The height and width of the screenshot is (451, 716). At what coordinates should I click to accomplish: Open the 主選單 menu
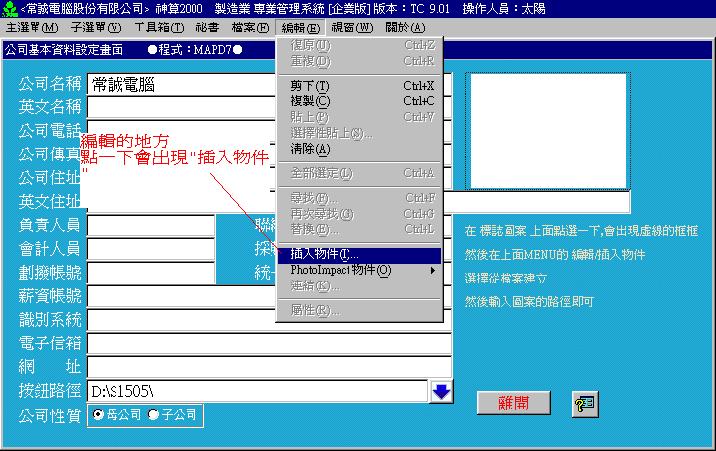tap(32, 27)
